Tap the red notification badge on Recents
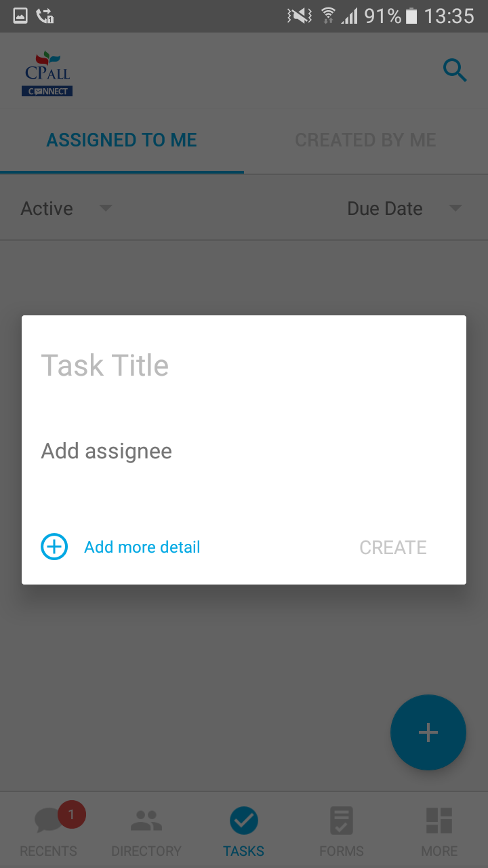 coord(71,814)
